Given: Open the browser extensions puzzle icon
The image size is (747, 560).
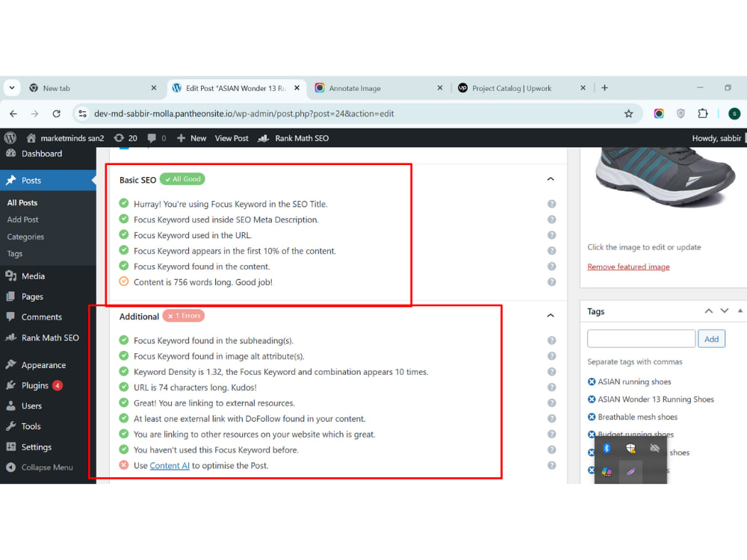Looking at the screenshot, I should coord(703,113).
